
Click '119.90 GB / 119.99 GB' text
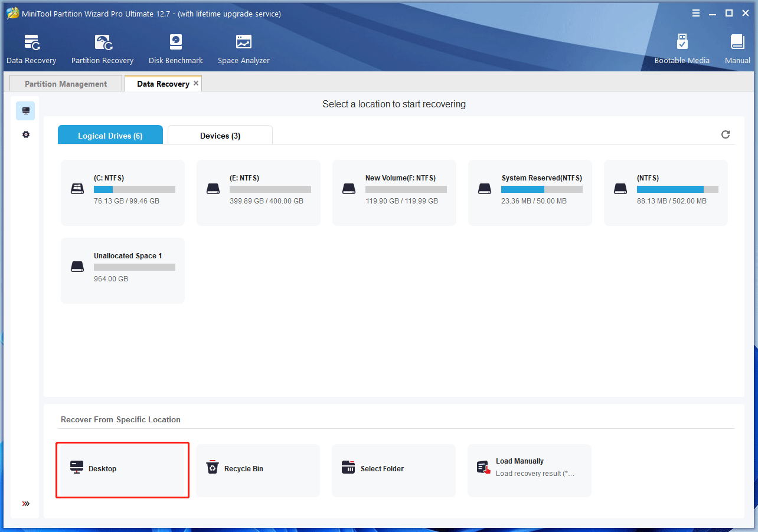[401, 201]
